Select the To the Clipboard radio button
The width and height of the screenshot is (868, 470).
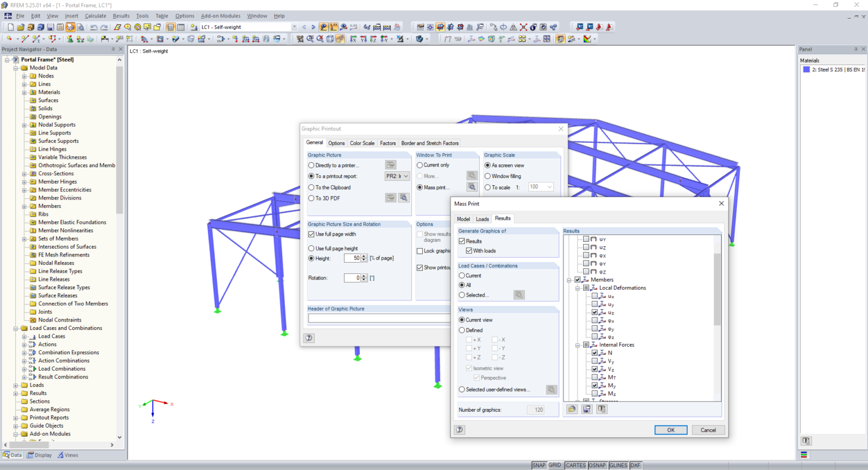pyautogui.click(x=311, y=187)
